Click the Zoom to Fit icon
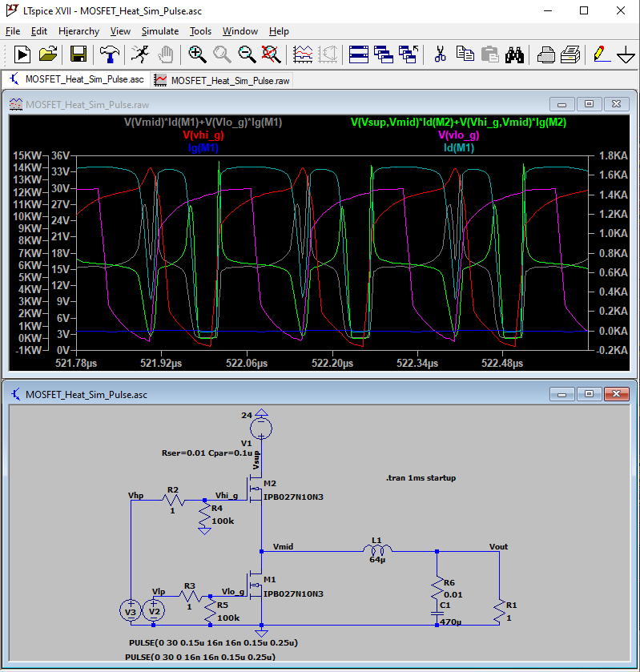 click(271, 54)
